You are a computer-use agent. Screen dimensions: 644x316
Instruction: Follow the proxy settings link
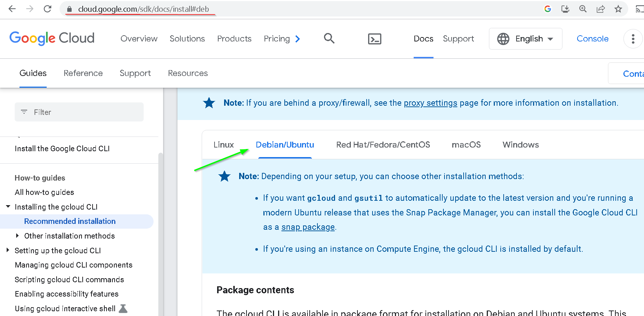(x=431, y=103)
